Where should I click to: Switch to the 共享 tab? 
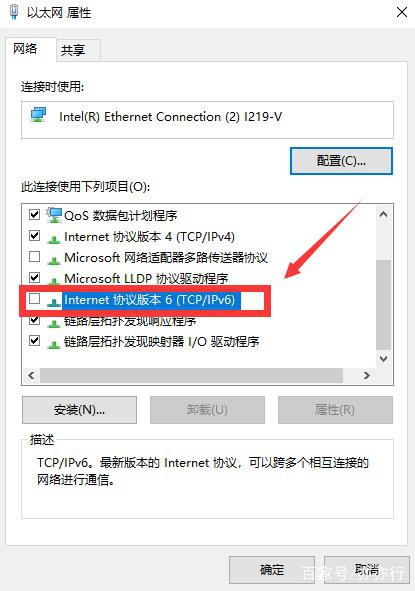pos(73,50)
